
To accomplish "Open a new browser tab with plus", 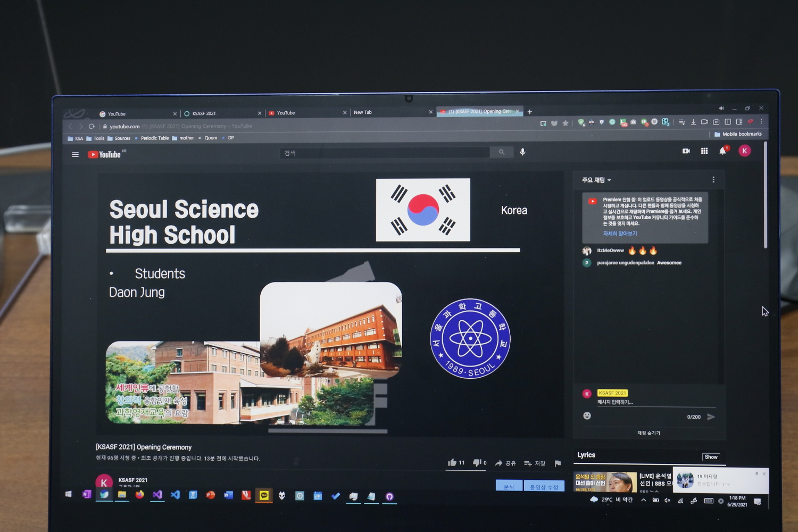I will pos(529,112).
